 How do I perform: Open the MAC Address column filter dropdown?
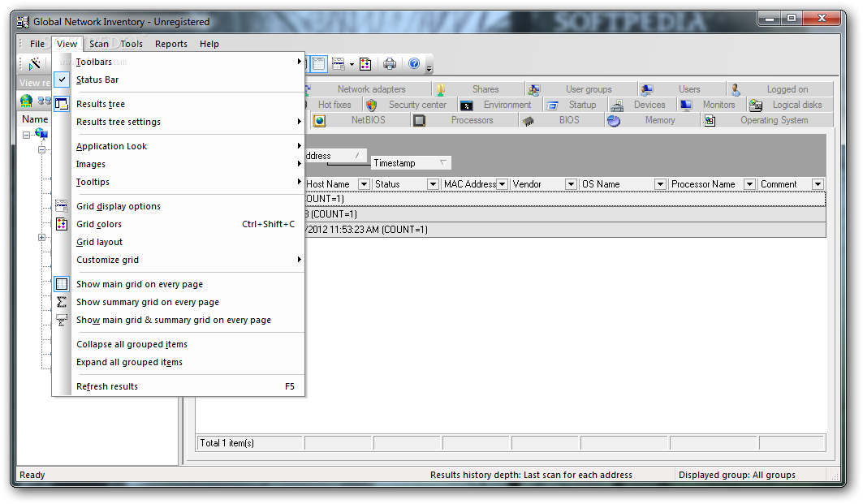coord(502,184)
